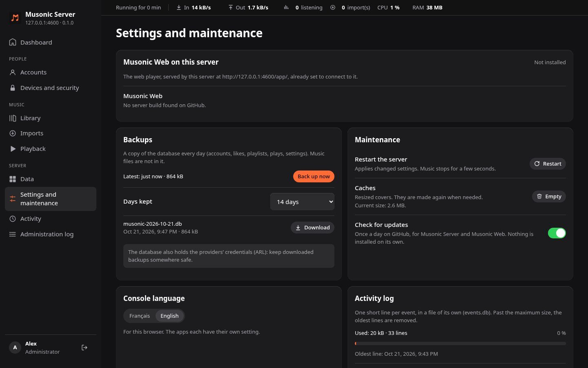Click the RAM 38 MB readout
Screen dimensions: 588x368
click(x=428, y=7)
